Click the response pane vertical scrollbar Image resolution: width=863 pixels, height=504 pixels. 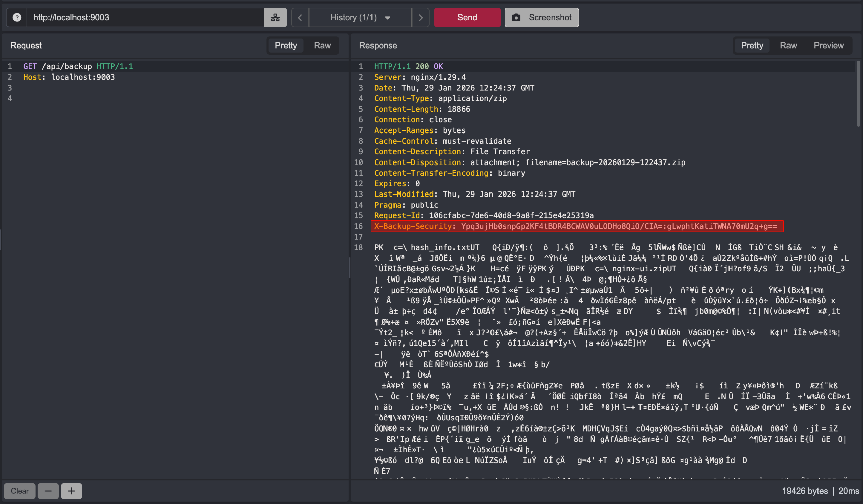point(858,94)
